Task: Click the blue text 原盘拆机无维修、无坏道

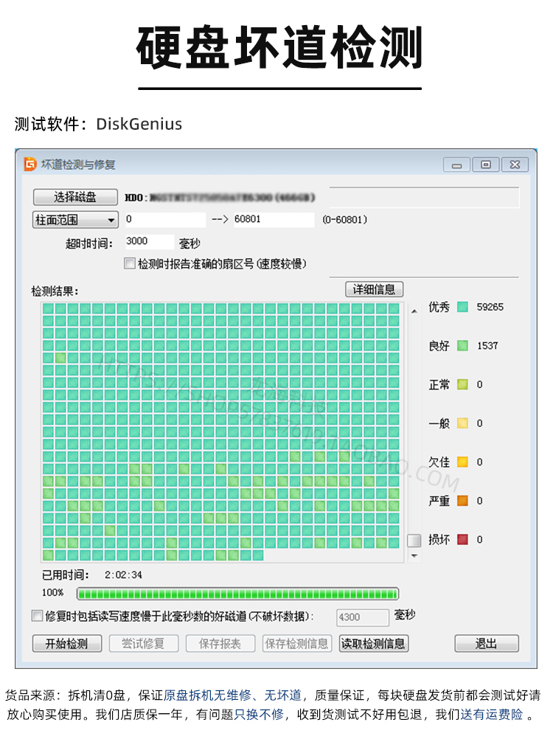Action: tap(232, 696)
